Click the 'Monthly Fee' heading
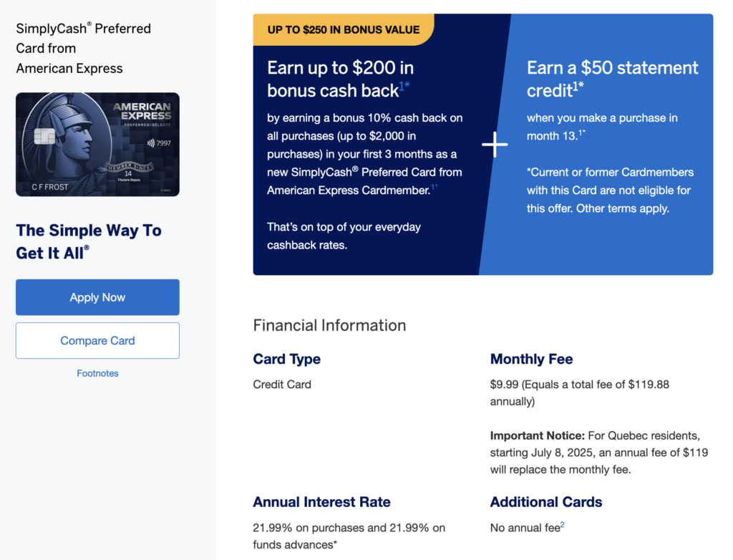The image size is (733, 560). [532, 359]
